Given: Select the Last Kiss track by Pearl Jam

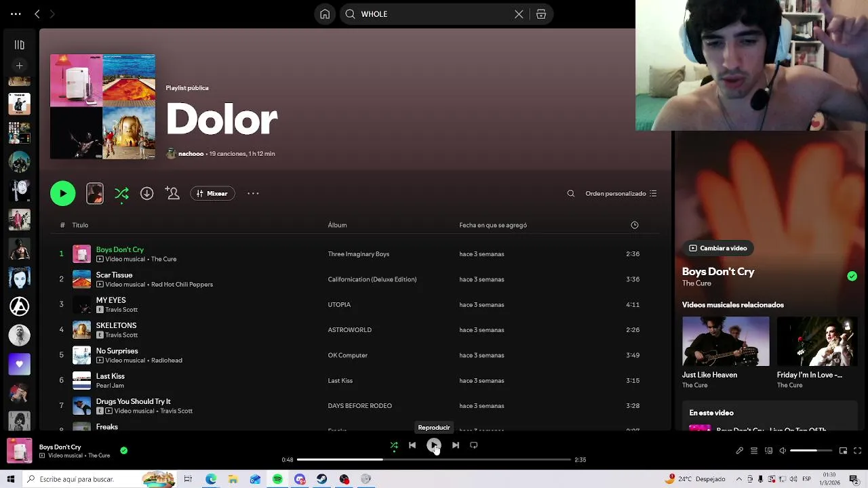Looking at the screenshot, I should 110,376.
